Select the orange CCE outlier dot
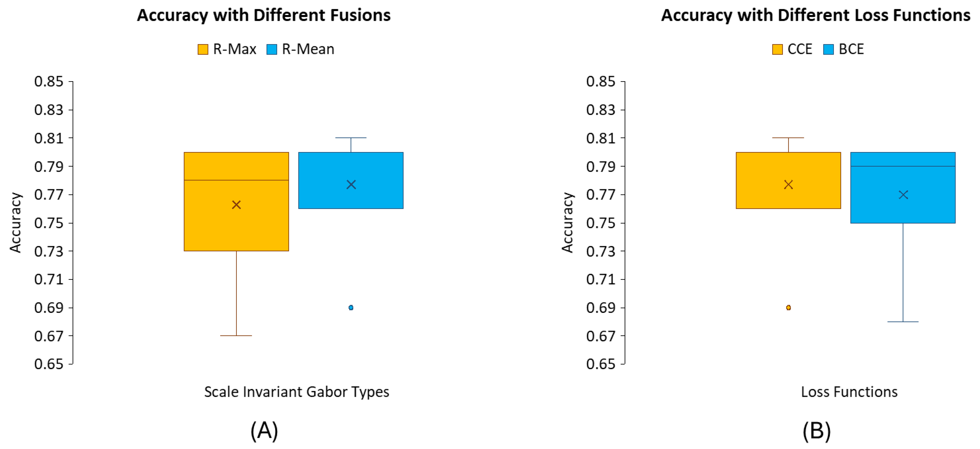Image resolution: width=980 pixels, height=449 pixels. pos(788,308)
